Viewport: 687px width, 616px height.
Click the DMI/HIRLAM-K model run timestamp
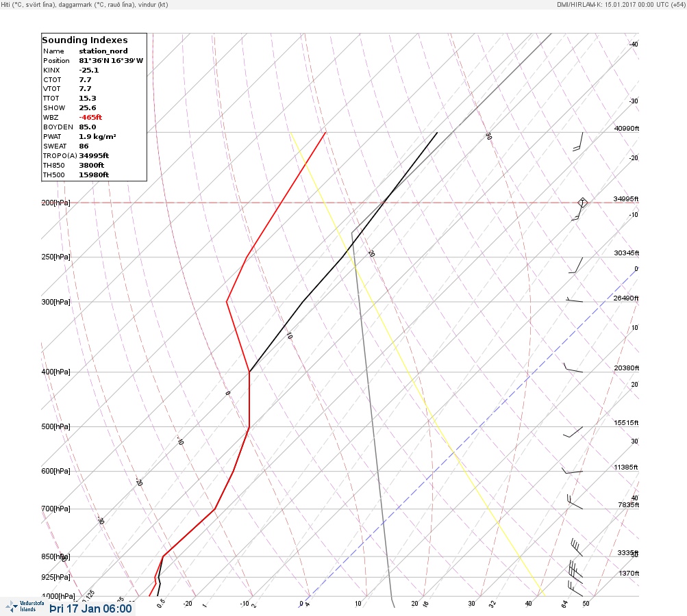click(621, 4)
